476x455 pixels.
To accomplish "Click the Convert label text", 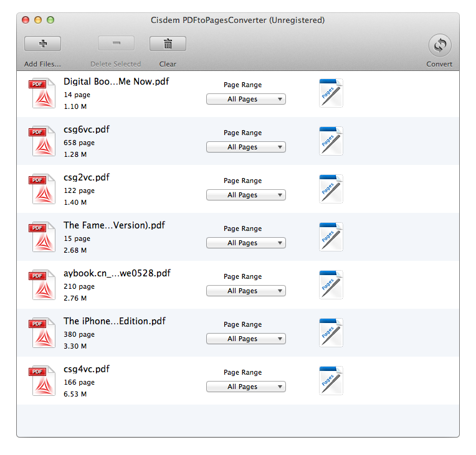I will coord(439,64).
